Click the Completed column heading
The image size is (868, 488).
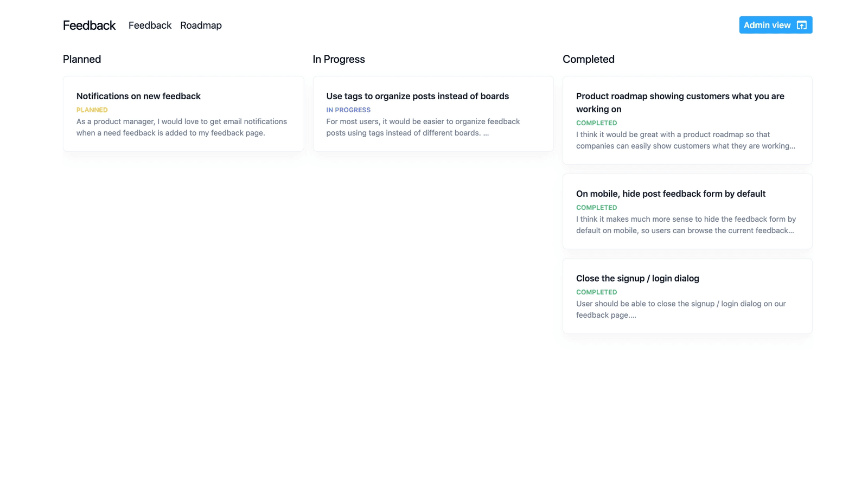(588, 59)
